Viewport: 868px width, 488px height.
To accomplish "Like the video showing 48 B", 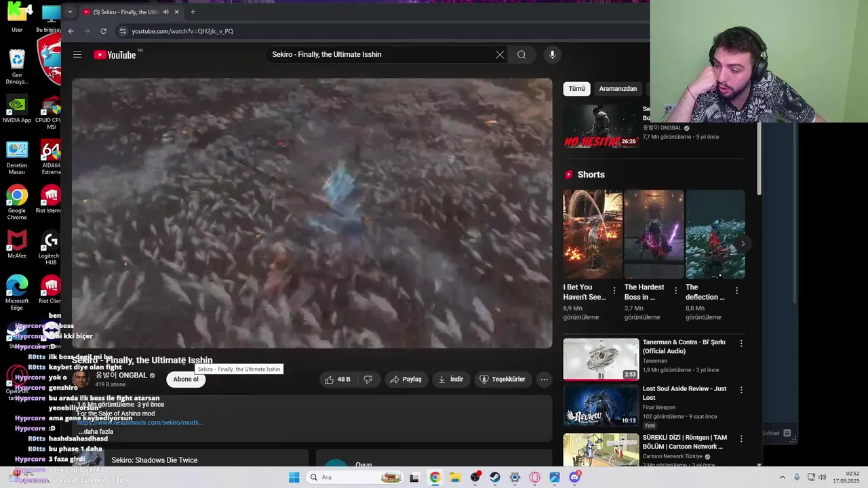I will tap(338, 380).
